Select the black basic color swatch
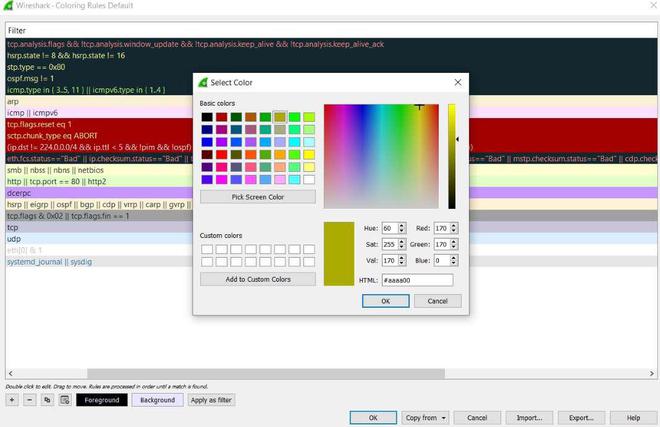The image size is (660, 427). pyautogui.click(x=207, y=117)
